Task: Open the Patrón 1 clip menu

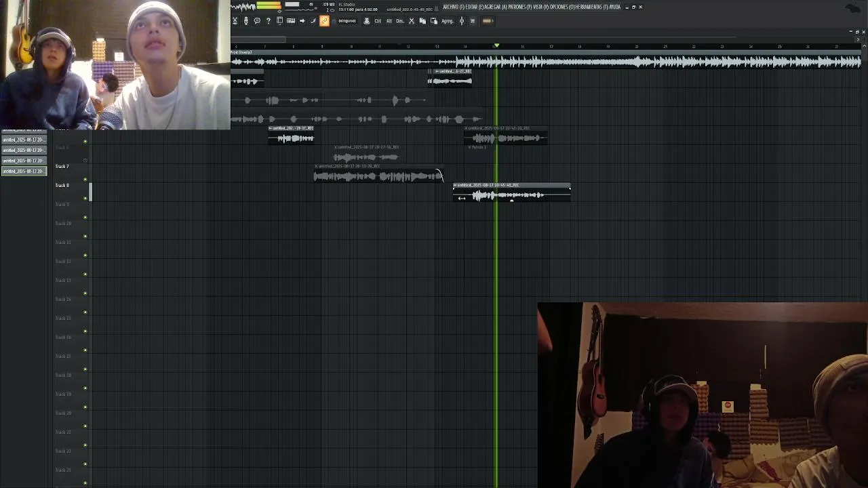Action: [469, 147]
